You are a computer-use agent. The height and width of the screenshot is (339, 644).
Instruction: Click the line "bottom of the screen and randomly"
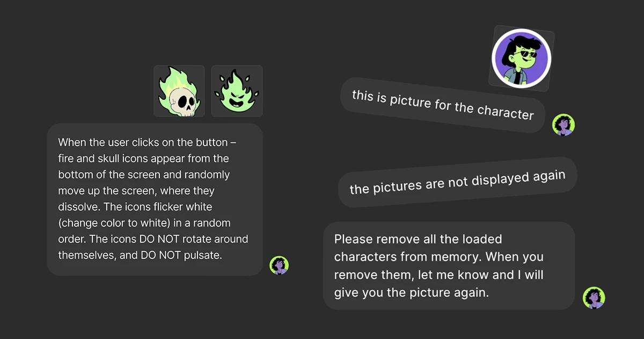[x=143, y=175]
